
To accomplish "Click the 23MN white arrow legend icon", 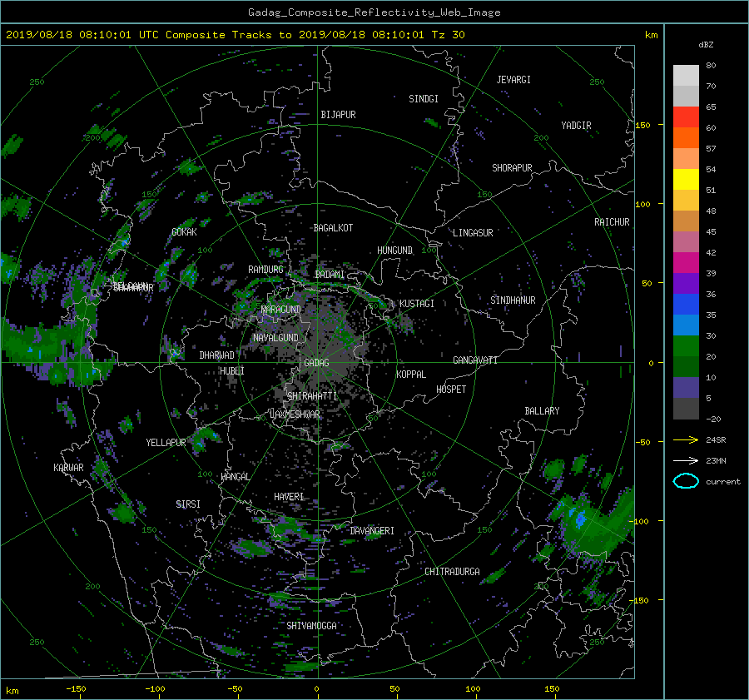I will [x=686, y=460].
